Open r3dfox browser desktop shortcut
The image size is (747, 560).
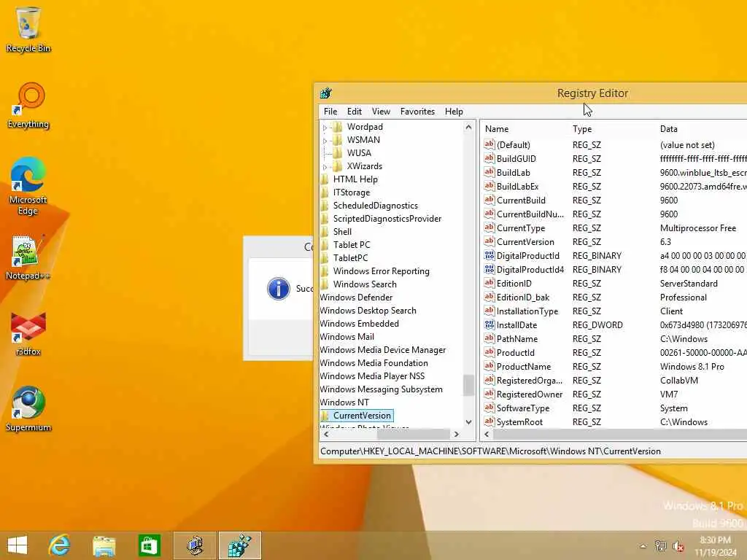(28, 332)
